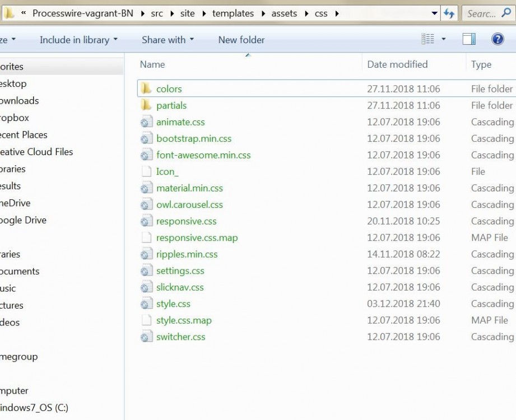Screen dimensions: 516x420
Task: Open the view options dropdown arrow
Action: 444,39
